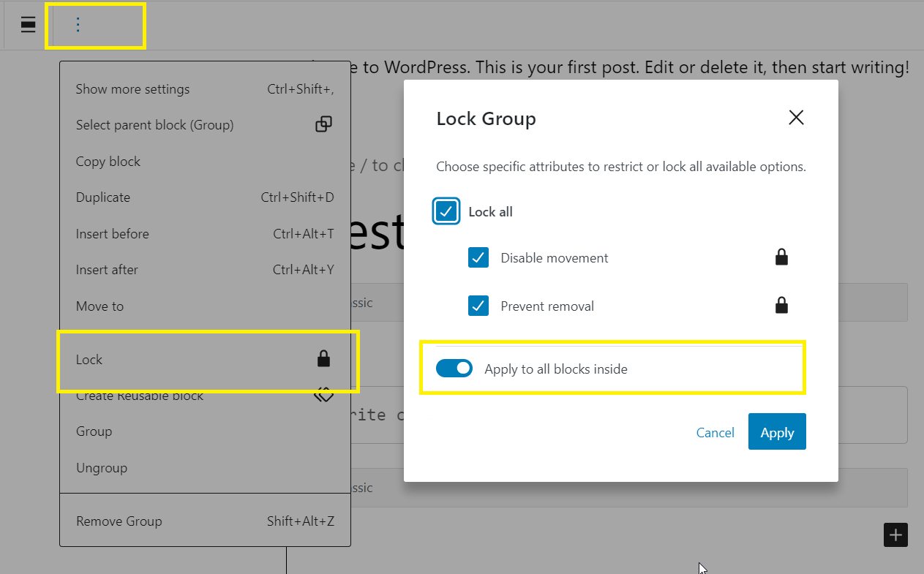Disable Apply to all blocks inside
This screenshot has width=924, height=574.
click(454, 368)
